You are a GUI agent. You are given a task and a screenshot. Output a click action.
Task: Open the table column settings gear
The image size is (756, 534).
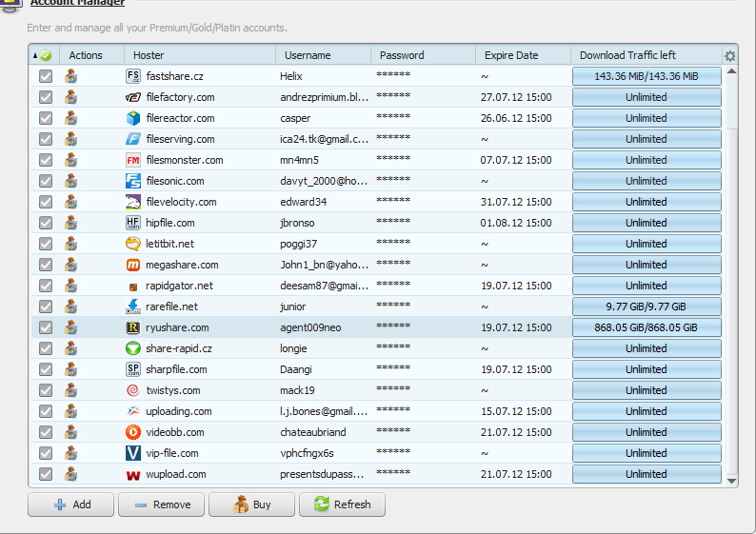point(730,56)
